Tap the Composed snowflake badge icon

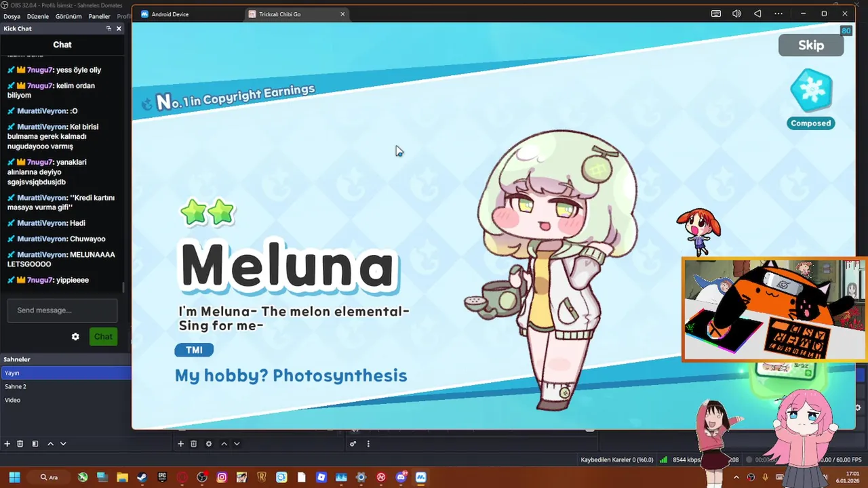[811, 91]
